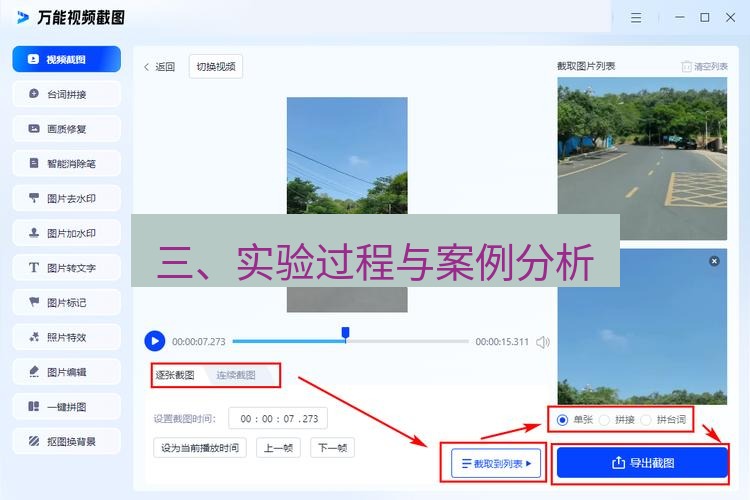Click the 万能视频截图 app logo

coord(22,18)
